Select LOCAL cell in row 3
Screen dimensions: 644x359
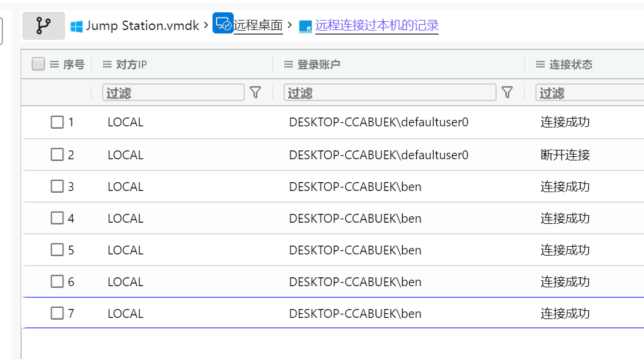coord(126,187)
